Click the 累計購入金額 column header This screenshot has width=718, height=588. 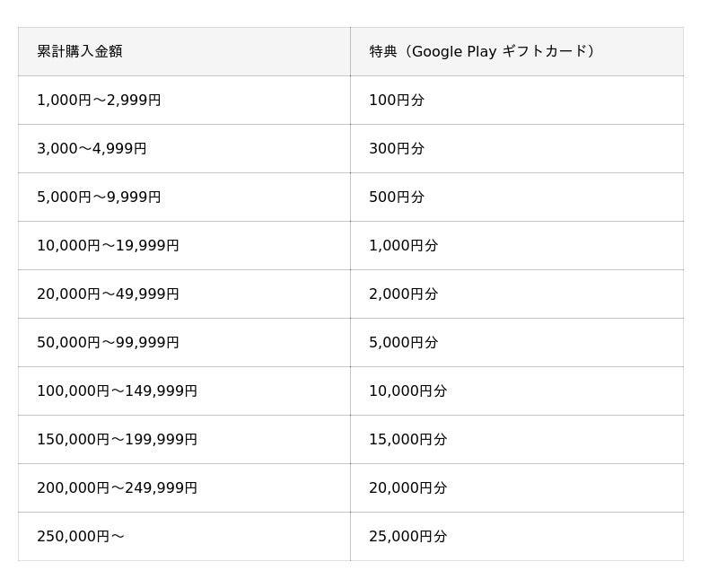click(x=80, y=52)
